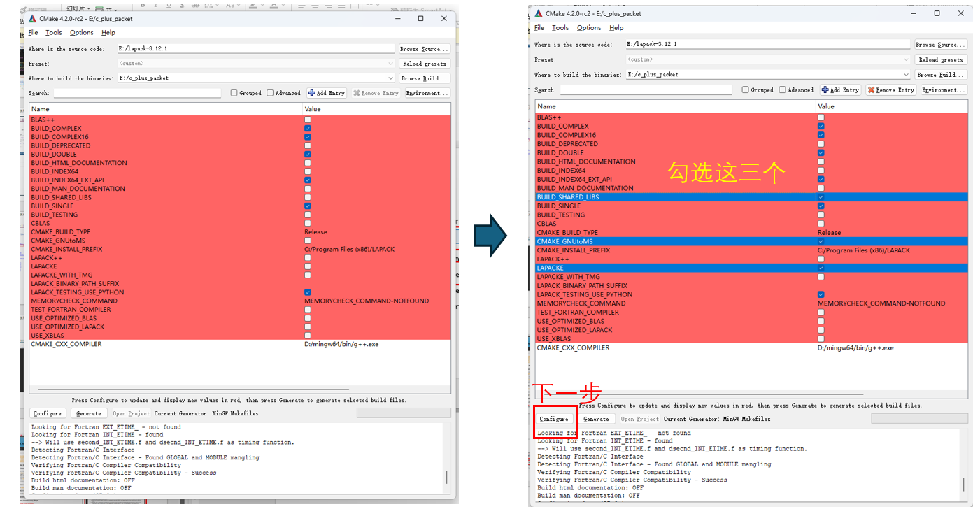Toggle Advanced checkbox in left window
The image size is (980, 509).
(270, 93)
